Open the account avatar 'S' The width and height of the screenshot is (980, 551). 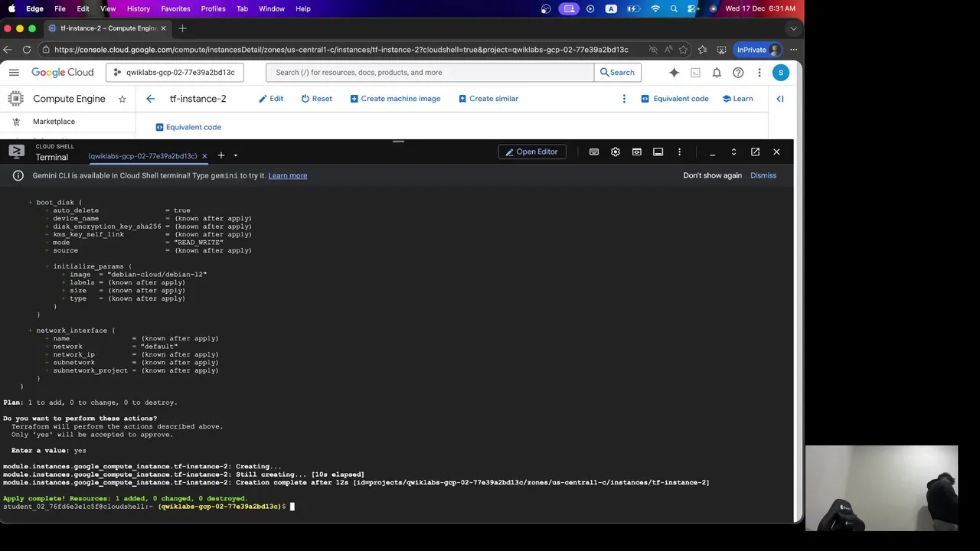click(780, 73)
